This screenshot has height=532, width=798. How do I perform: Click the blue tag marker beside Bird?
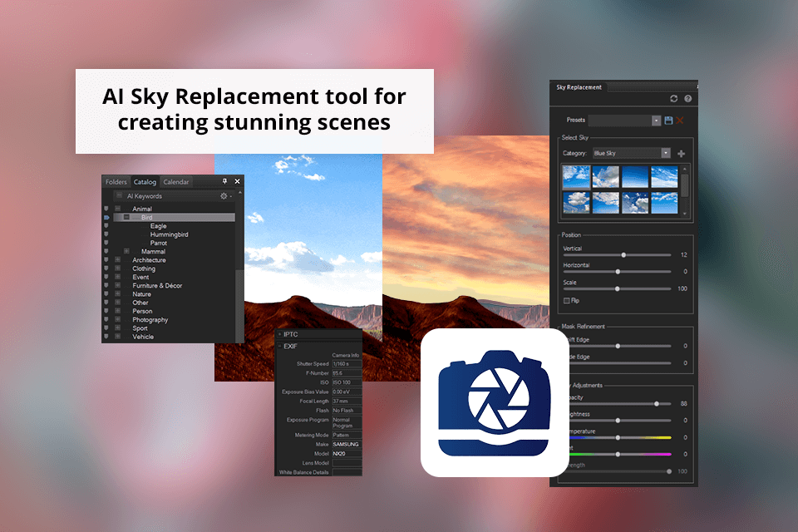tap(106, 218)
